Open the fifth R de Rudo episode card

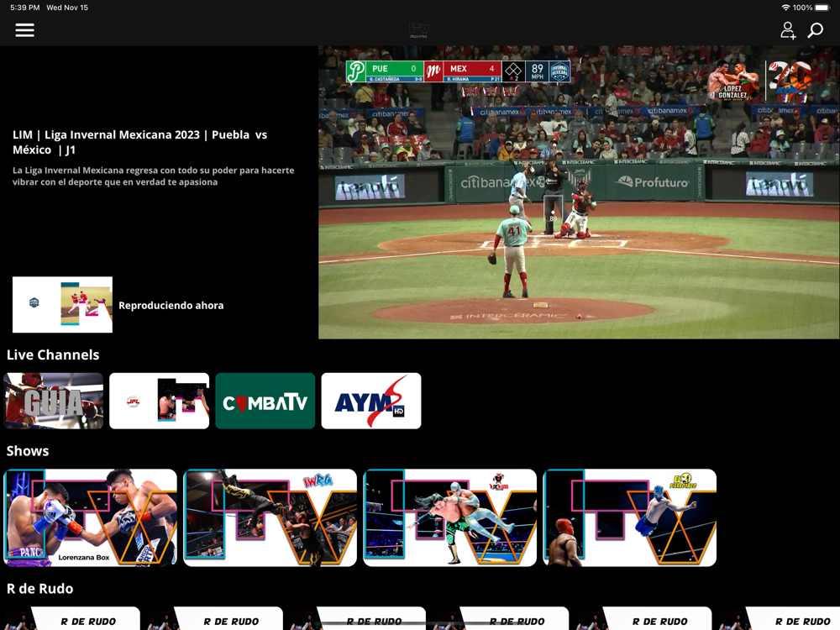tap(643, 618)
